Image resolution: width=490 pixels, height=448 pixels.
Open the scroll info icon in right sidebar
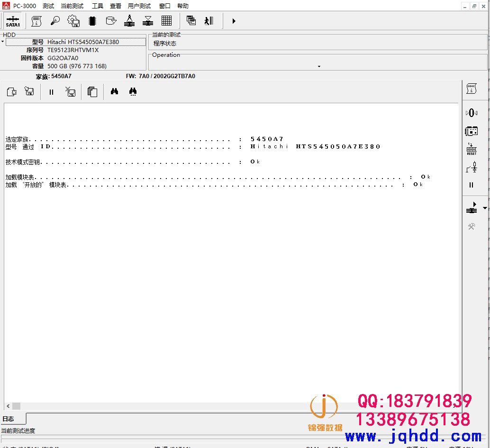point(471,89)
